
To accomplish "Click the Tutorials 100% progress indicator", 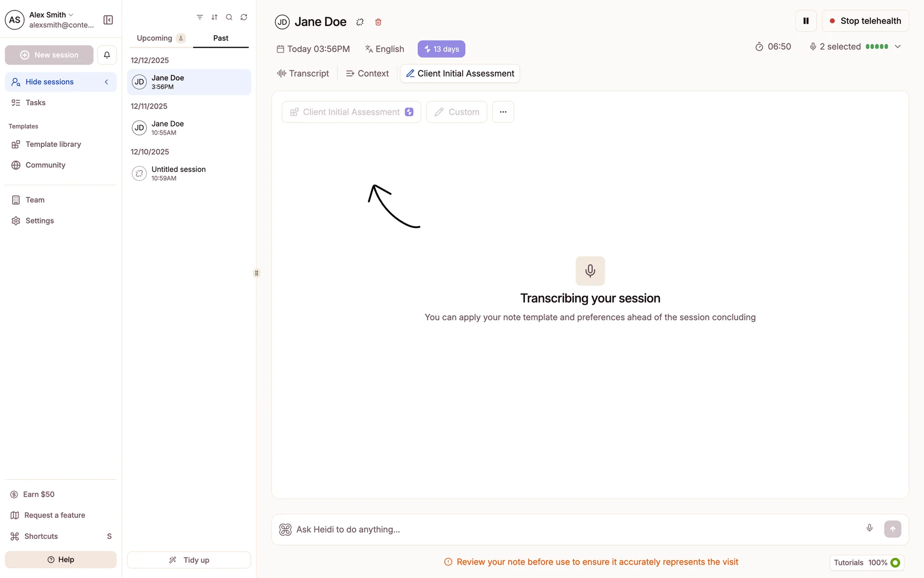I will tap(866, 562).
